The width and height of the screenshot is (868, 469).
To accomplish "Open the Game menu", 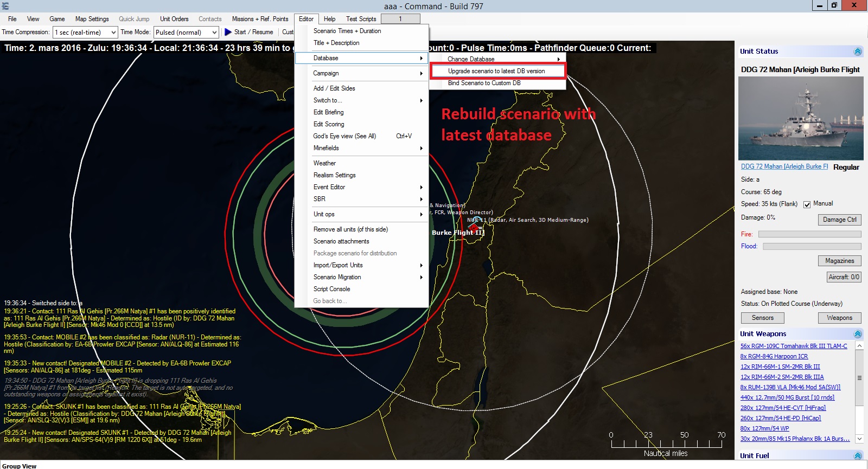I will click(57, 19).
